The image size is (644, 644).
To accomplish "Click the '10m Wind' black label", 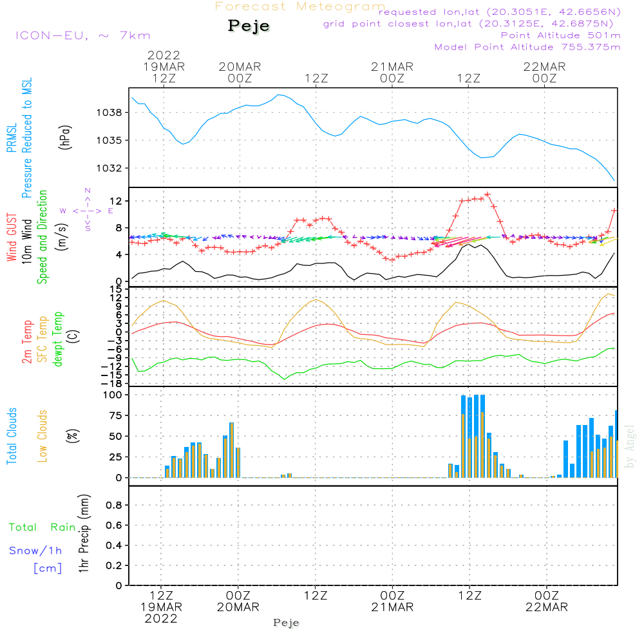I will (26, 241).
